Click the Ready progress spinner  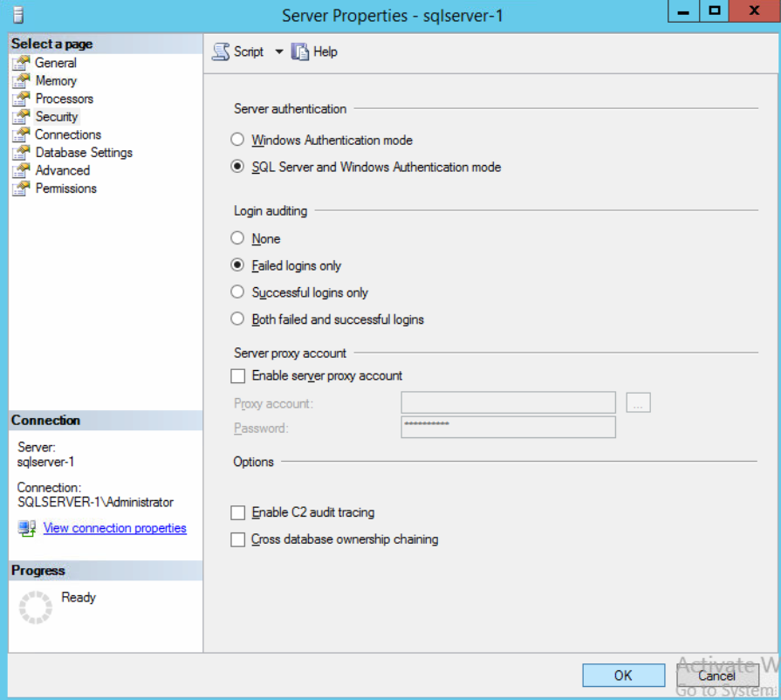(x=36, y=607)
